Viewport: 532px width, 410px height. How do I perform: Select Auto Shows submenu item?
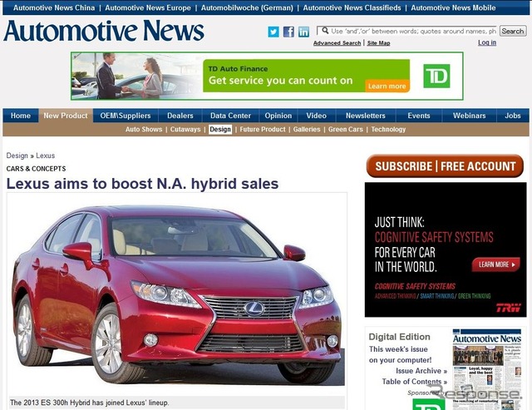(x=144, y=129)
